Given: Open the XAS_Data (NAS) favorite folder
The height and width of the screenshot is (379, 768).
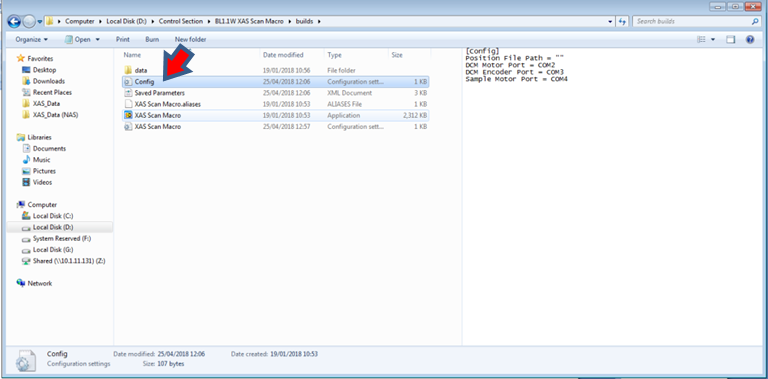Looking at the screenshot, I should click(x=55, y=115).
